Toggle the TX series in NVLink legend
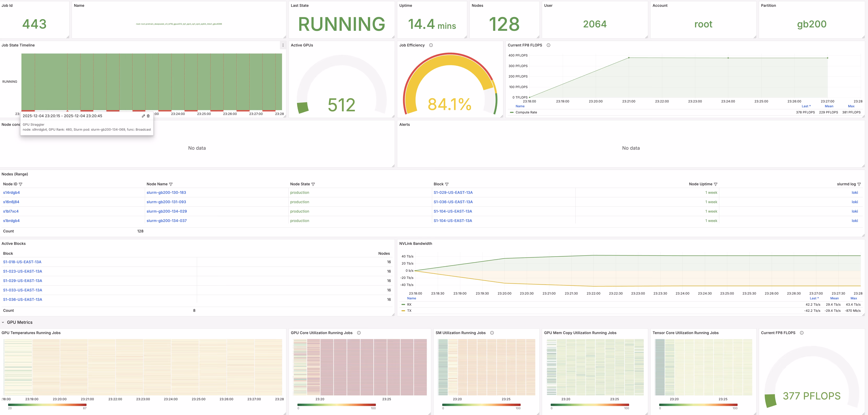Viewport: 868px width, 415px height. click(409, 311)
